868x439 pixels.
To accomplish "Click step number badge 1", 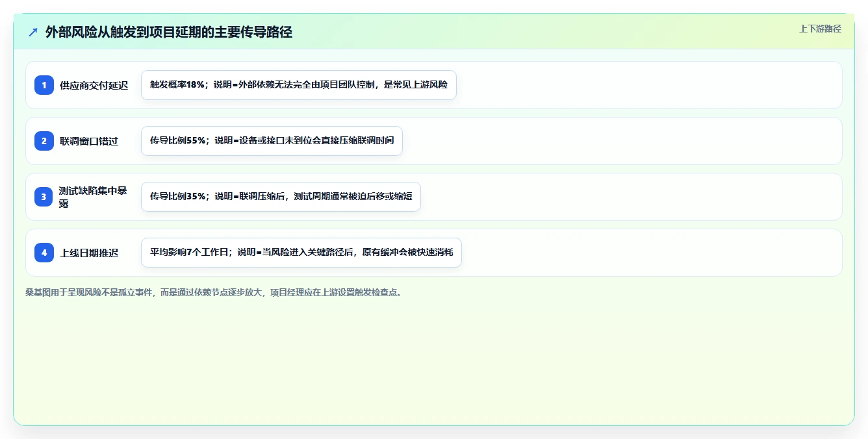I will coord(44,85).
